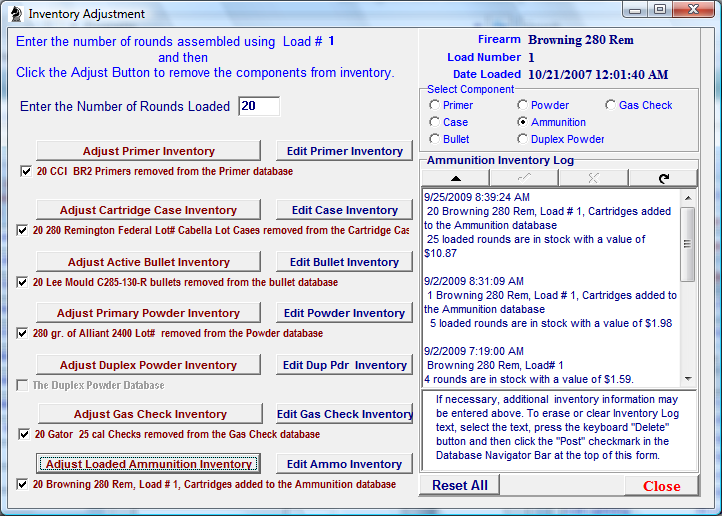The height and width of the screenshot is (516, 722).
Task: Click the log entry dated 9/25/2009 8:39:24 AM
Action: [477, 197]
